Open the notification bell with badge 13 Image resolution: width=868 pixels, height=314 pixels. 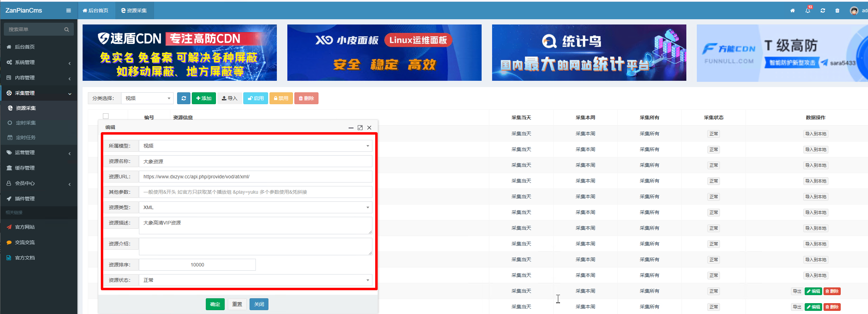coord(808,10)
